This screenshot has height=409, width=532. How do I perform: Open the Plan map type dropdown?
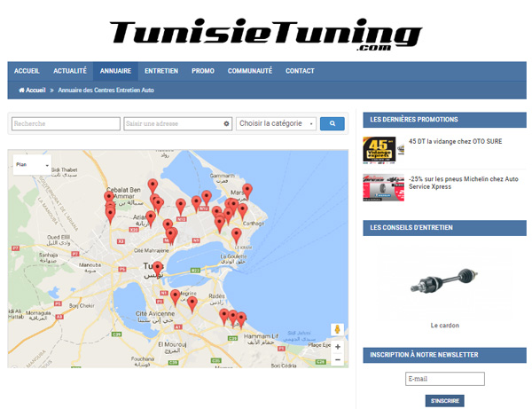(x=32, y=165)
